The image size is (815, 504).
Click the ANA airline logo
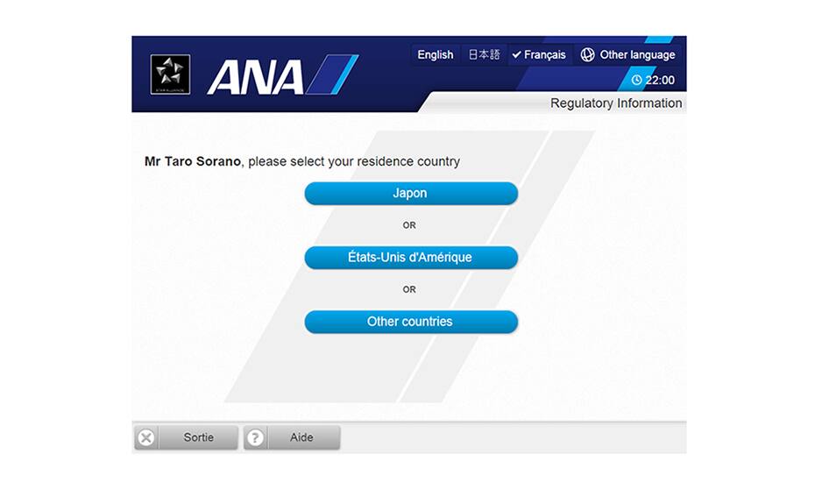click(254, 75)
